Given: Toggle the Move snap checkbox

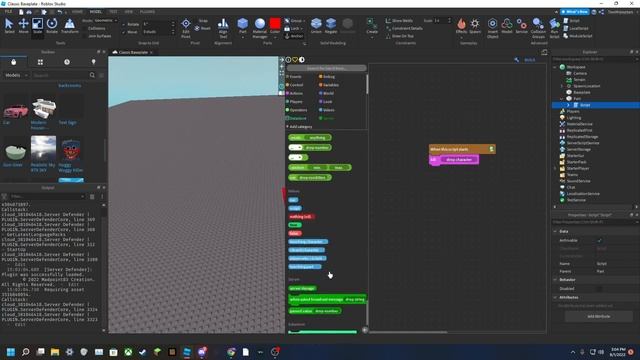Looking at the screenshot, I should (x=124, y=32).
